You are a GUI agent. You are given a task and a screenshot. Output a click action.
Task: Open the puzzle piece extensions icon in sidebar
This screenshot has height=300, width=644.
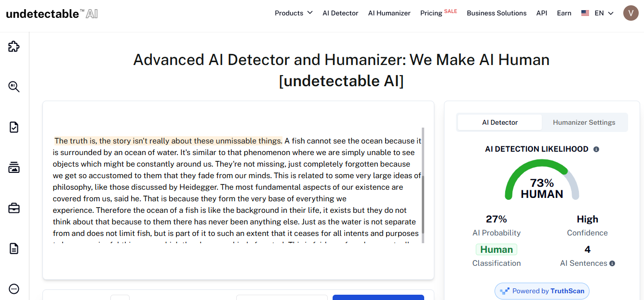[14, 47]
